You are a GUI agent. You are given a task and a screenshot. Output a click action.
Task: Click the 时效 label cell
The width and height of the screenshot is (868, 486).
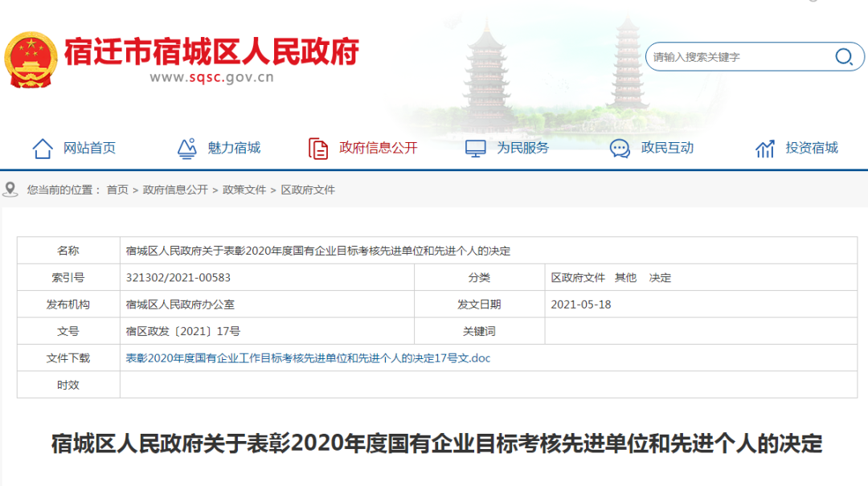(x=68, y=385)
